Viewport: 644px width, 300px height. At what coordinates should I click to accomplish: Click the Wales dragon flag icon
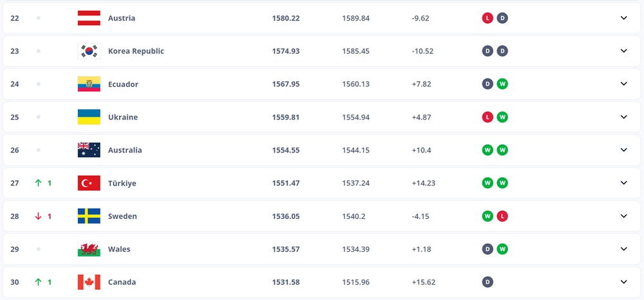[x=89, y=249]
